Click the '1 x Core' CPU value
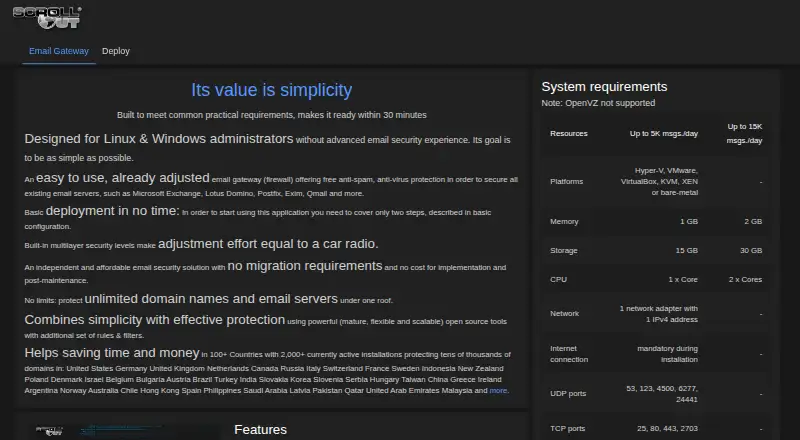This screenshot has height=440, width=800. (683, 280)
